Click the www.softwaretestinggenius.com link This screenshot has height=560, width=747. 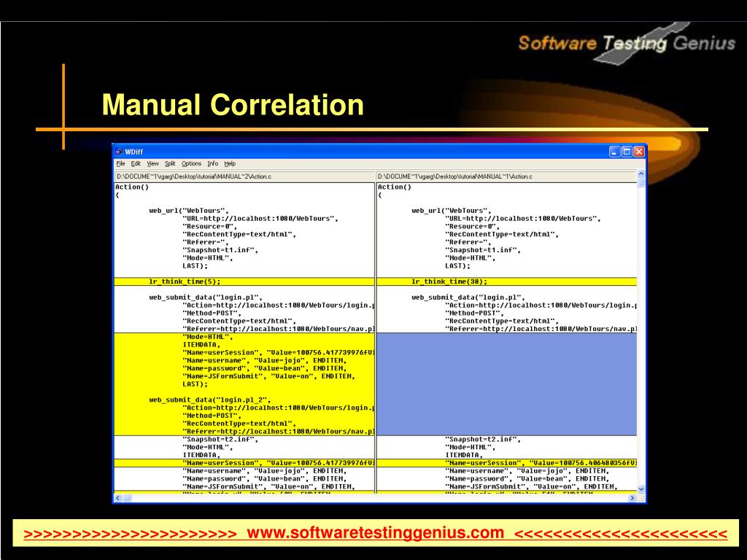(x=376, y=532)
